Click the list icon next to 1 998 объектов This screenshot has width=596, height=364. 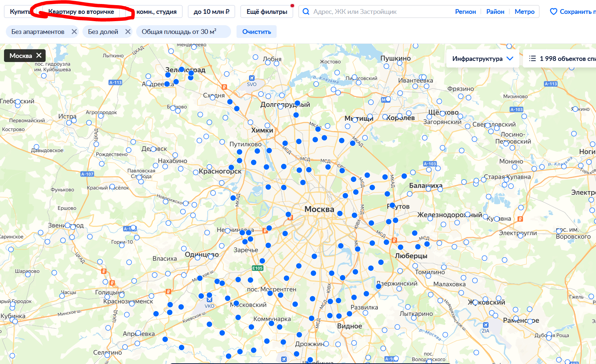532,58
